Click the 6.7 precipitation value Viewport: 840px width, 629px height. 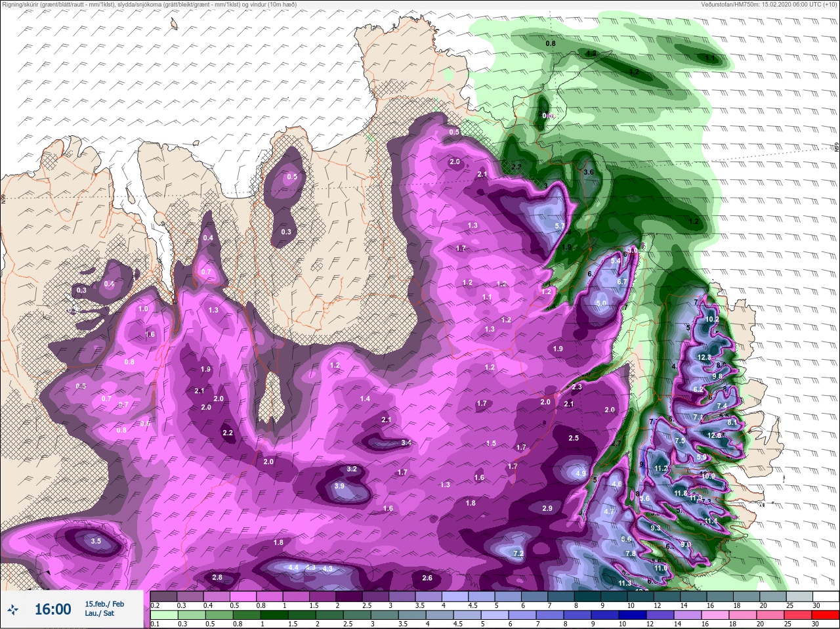click(622, 282)
